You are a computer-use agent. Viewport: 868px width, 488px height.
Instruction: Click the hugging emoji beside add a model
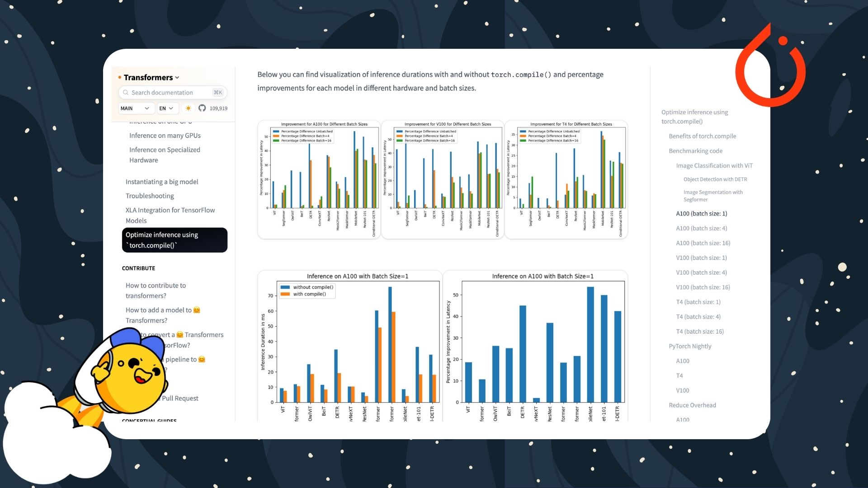[197, 310]
